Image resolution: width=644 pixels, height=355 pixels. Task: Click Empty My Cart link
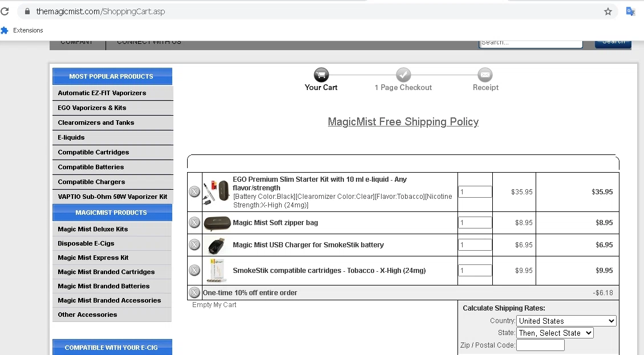214,304
